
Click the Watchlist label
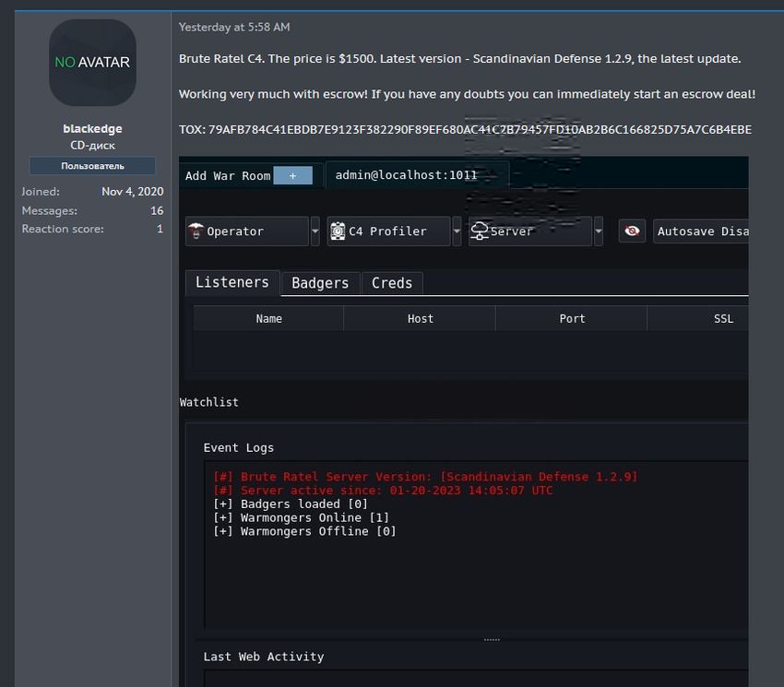(x=209, y=402)
